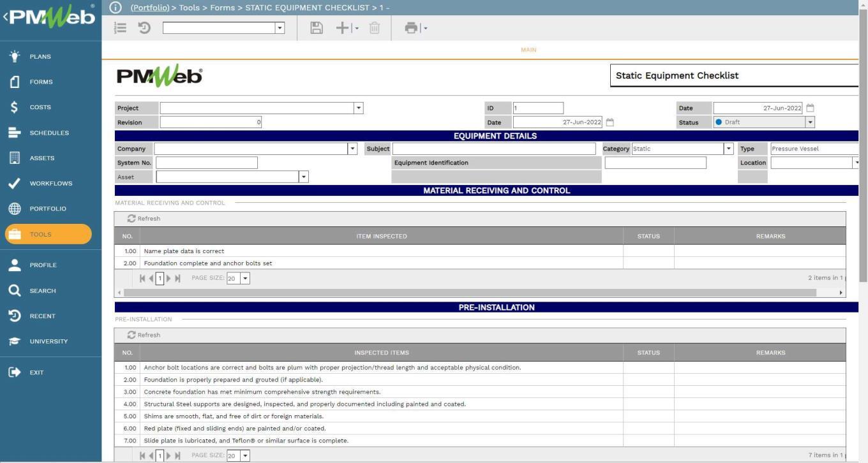Viewport: 868px width, 463px height.
Task: Refresh the Material Receiving and Control grid
Action: (x=144, y=218)
